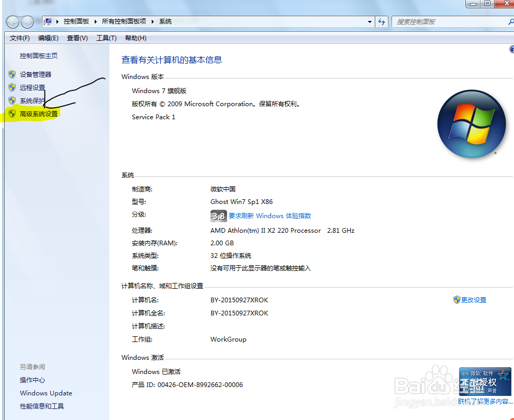Click product ID 00426-OEM-8992662-00006
514x420 pixels.
click(200, 385)
